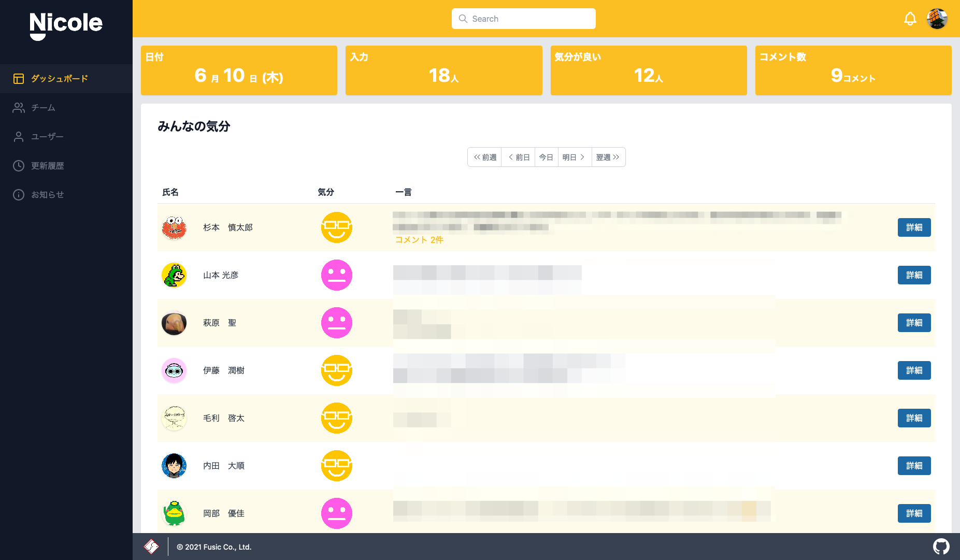Open 詳細 for 萩原 聖
This screenshot has width=960, height=560.
pyautogui.click(x=914, y=323)
